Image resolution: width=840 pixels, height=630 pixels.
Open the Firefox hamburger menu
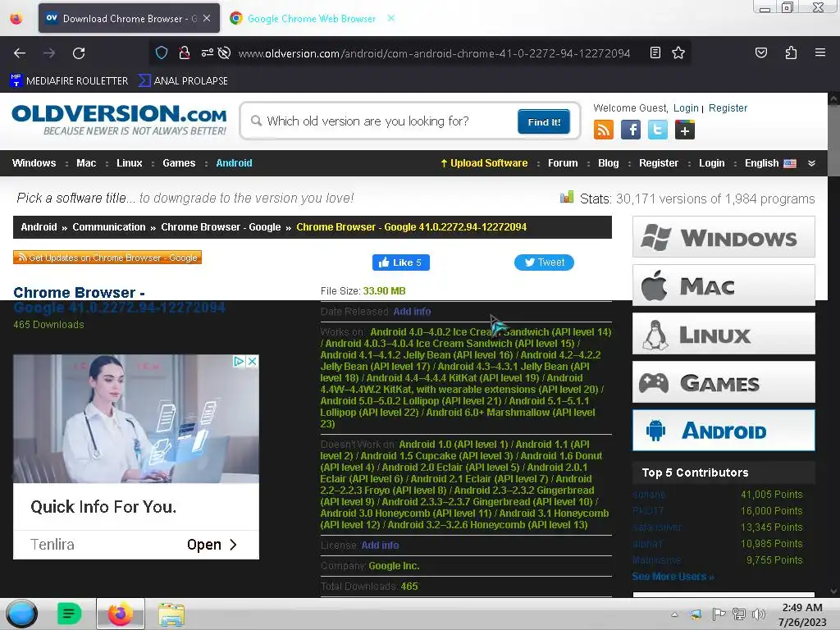pos(820,52)
